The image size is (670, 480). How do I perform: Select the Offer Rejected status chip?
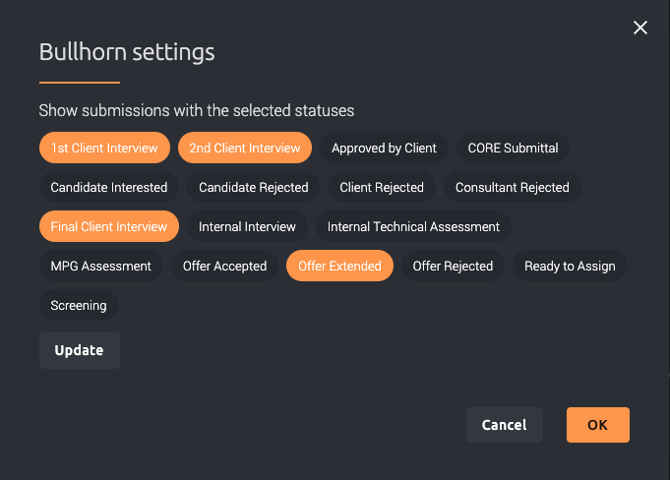(453, 266)
